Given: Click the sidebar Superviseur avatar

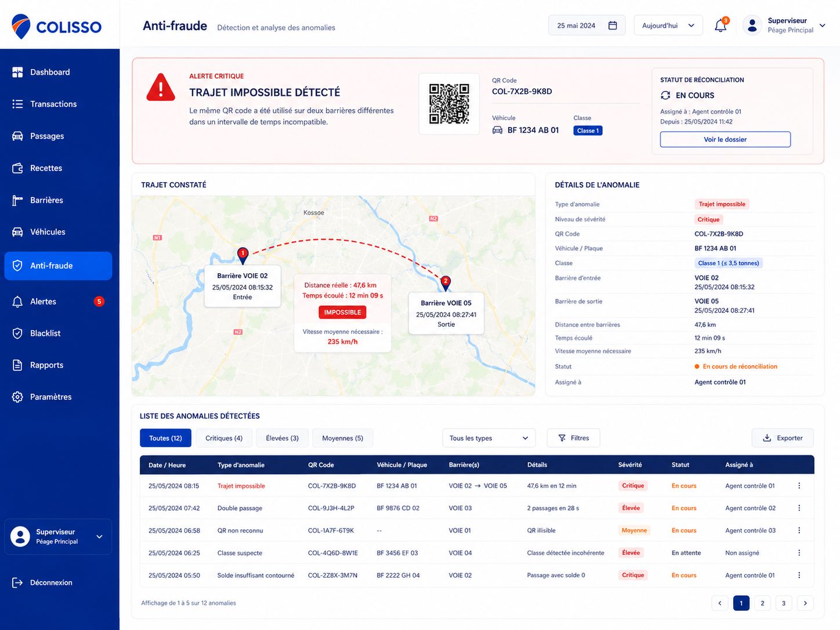Looking at the screenshot, I should [20, 537].
